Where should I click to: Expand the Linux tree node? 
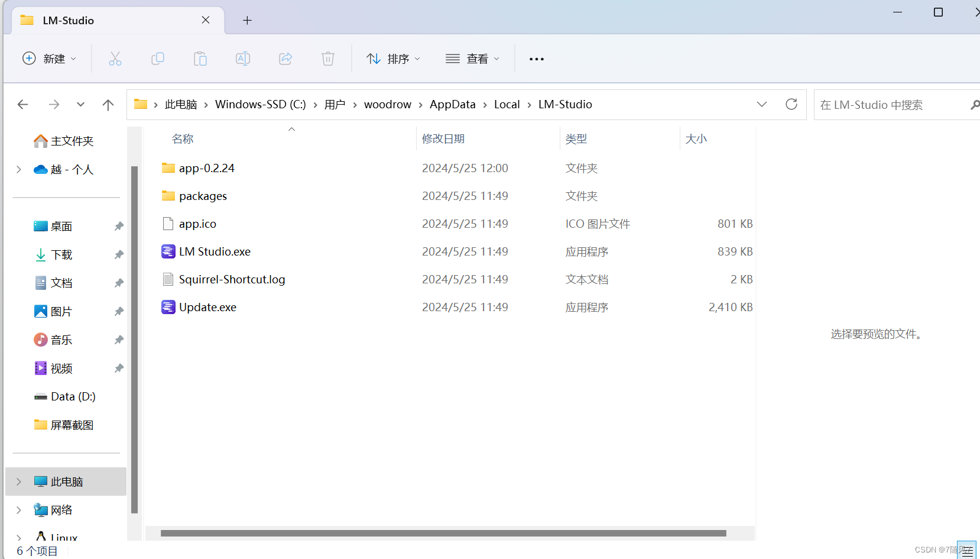click(x=19, y=538)
